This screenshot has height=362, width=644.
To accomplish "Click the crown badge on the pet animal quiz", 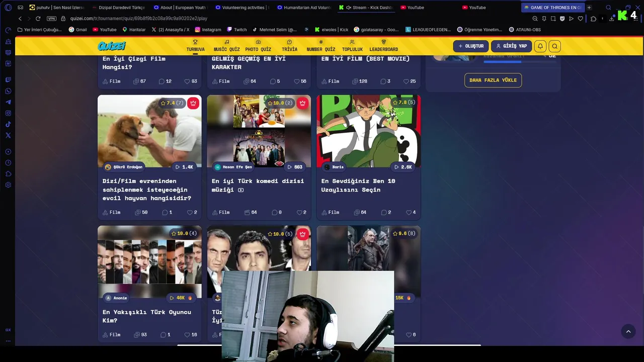I will point(193,103).
